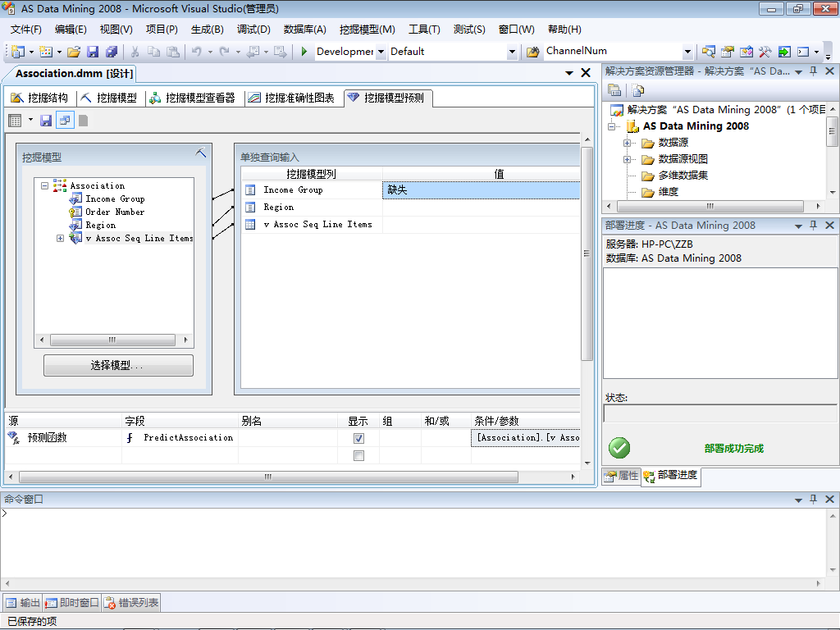
Task: Open the 输出 tab at bottom
Action: 23,603
